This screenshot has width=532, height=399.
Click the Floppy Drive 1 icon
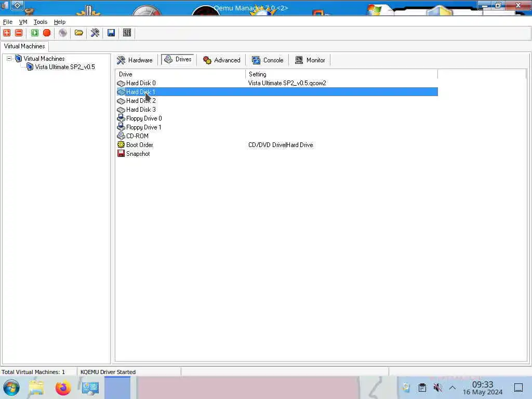(121, 127)
